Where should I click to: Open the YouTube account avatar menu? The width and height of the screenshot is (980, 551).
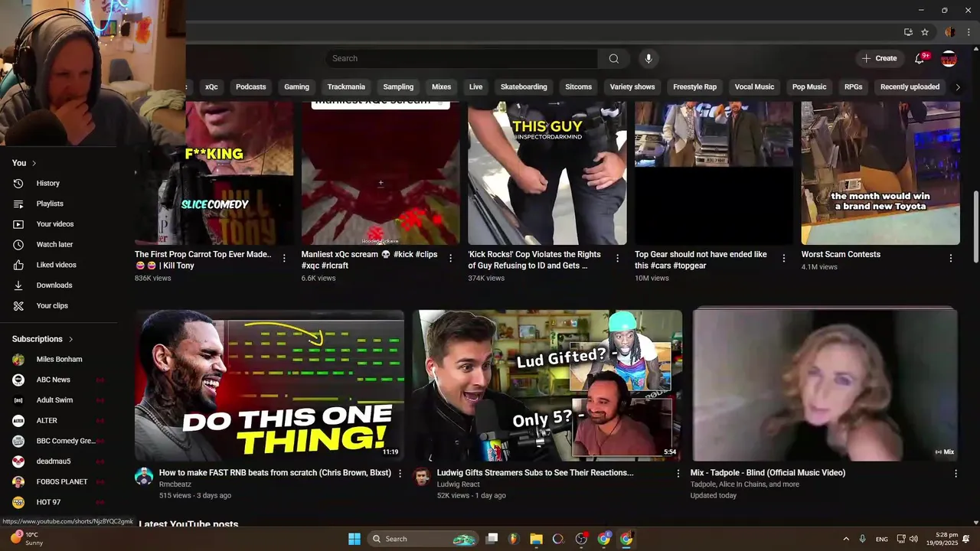pyautogui.click(x=949, y=58)
